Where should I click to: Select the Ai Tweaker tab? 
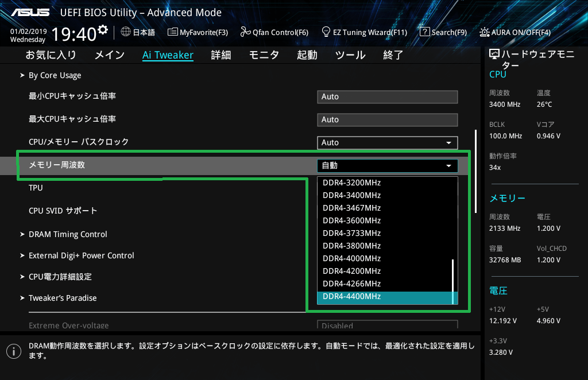click(168, 55)
